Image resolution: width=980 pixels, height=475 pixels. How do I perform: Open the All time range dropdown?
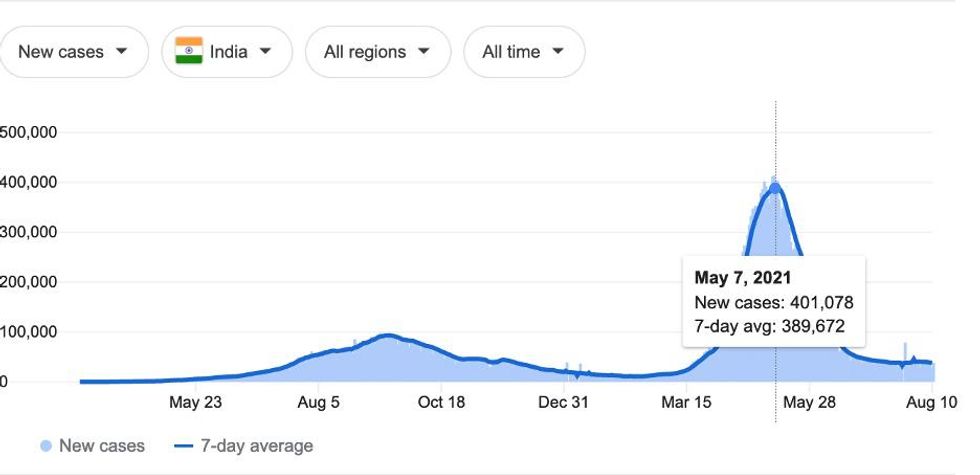coord(523,52)
